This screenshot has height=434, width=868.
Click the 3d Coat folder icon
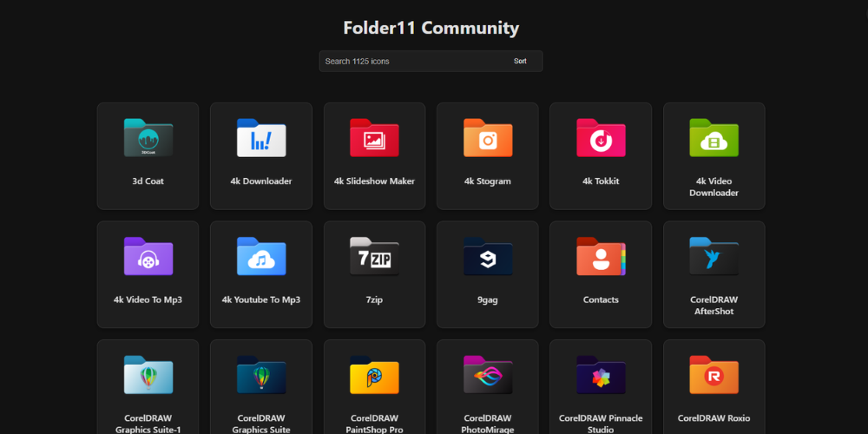pyautogui.click(x=148, y=138)
